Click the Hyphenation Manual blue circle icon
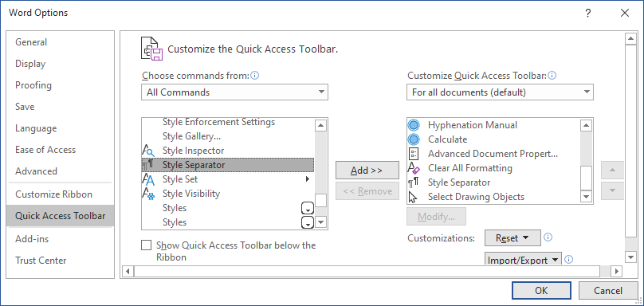The height and width of the screenshot is (306, 644). click(414, 125)
